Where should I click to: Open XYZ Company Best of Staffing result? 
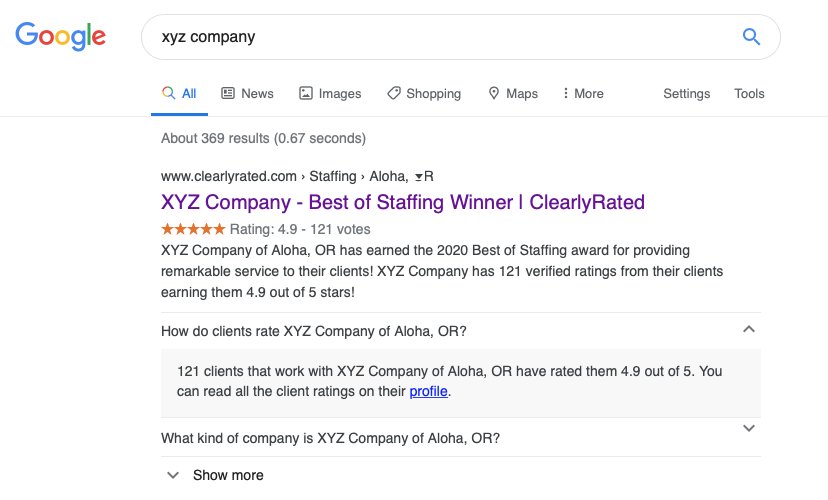click(403, 202)
